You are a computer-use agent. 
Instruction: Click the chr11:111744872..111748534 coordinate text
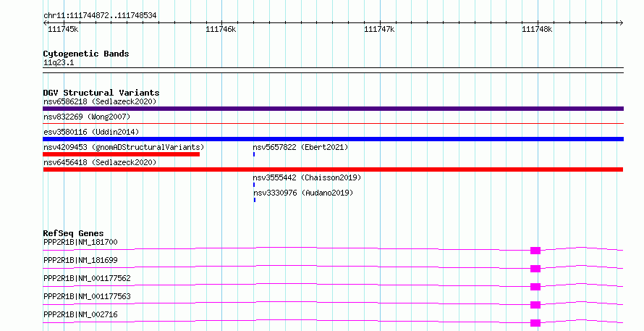pyautogui.click(x=100, y=16)
